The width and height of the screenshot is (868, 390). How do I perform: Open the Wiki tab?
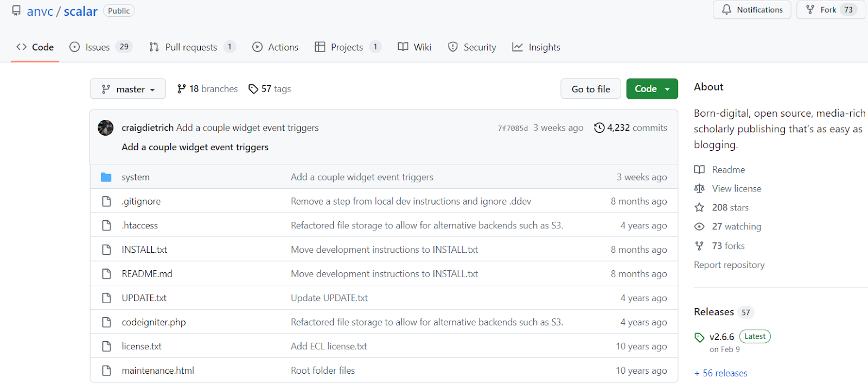[415, 47]
